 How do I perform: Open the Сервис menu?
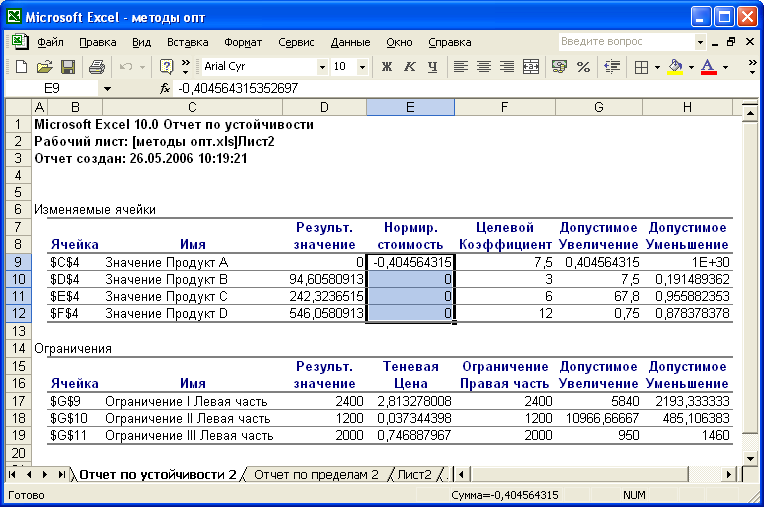[x=296, y=42]
